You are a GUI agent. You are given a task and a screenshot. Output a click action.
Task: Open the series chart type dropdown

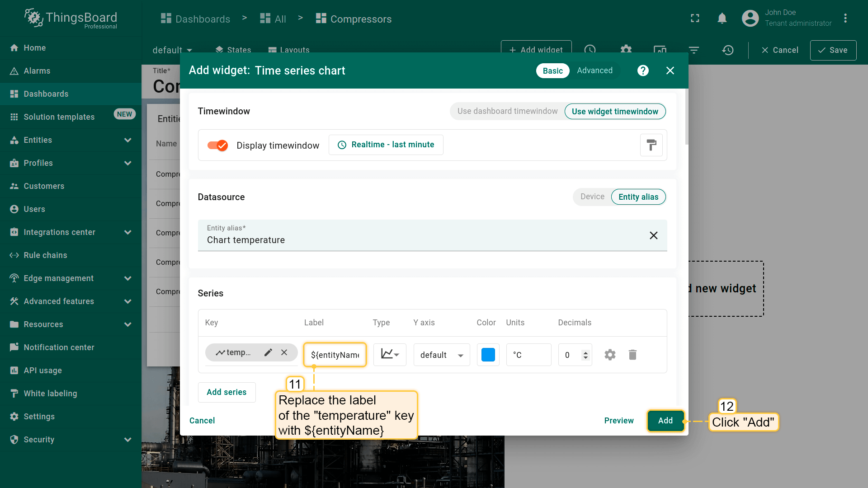[390, 355]
